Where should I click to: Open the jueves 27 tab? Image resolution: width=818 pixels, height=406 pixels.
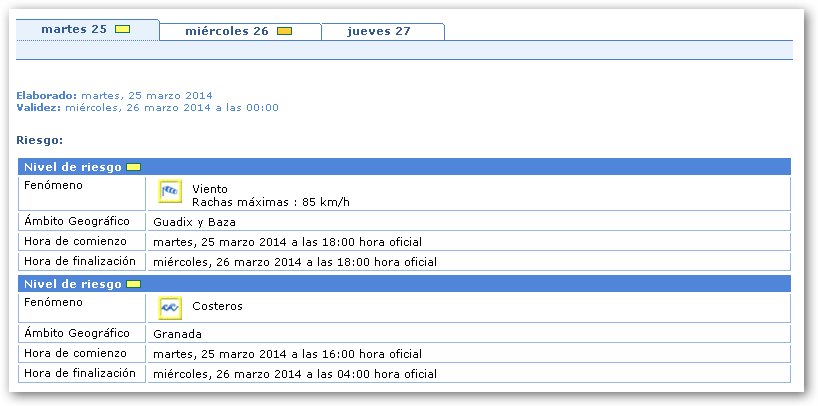(x=379, y=31)
